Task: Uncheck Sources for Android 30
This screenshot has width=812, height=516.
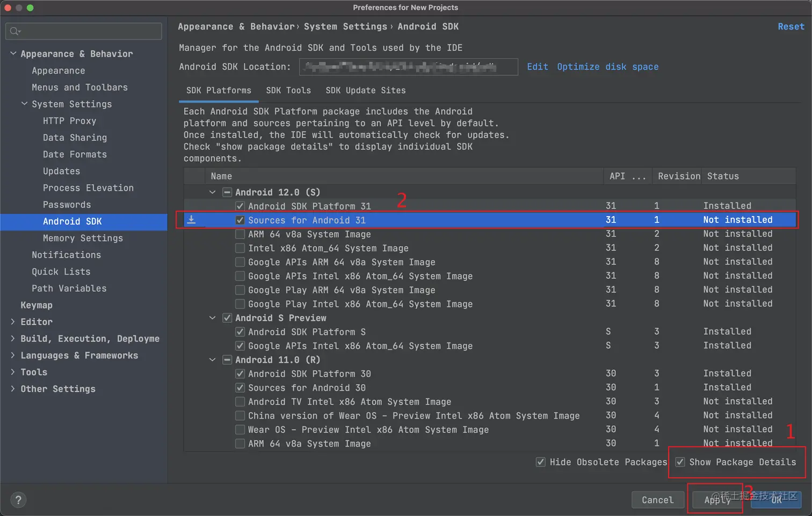Action: click(240, 388)
